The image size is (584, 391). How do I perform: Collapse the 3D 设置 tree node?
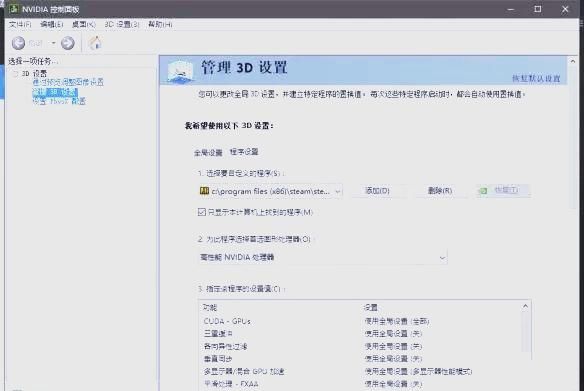(x=15, y=74)
